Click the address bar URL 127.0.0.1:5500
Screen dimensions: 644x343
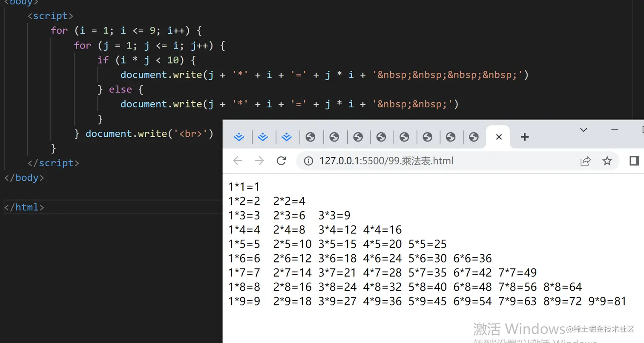coord(386,161)
